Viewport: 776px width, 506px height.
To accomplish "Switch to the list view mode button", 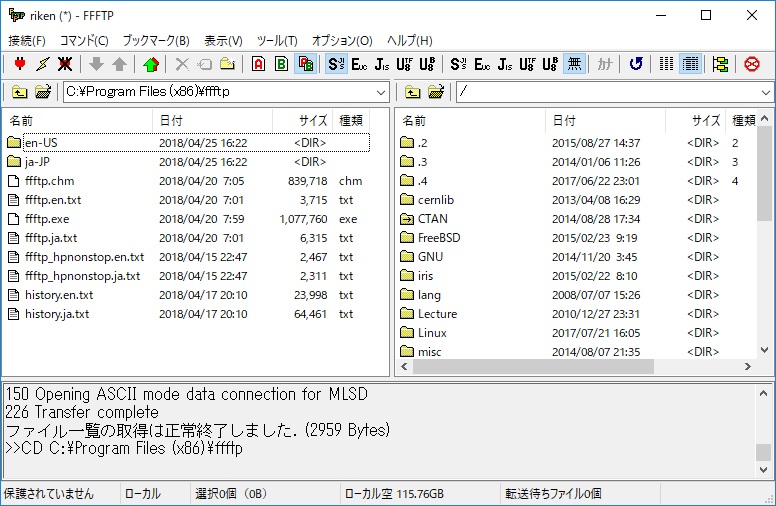I will (x=666, y=64).
